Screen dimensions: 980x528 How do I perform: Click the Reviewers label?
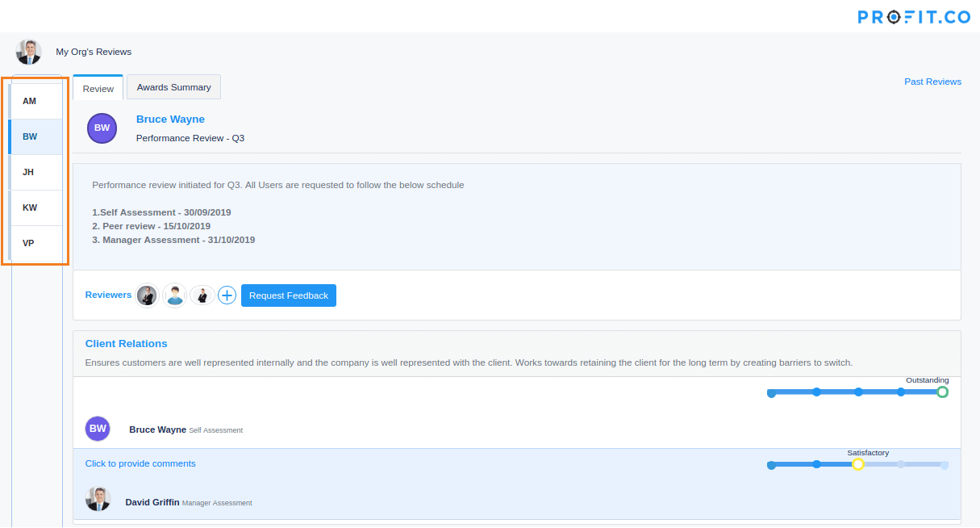(108, 295)
